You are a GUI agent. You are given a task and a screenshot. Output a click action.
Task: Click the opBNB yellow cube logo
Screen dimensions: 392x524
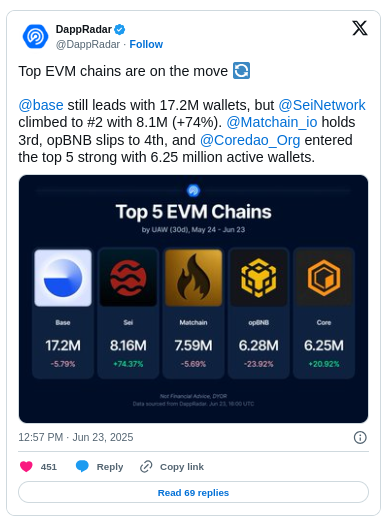pyautogui.click(x=259, y=278)
